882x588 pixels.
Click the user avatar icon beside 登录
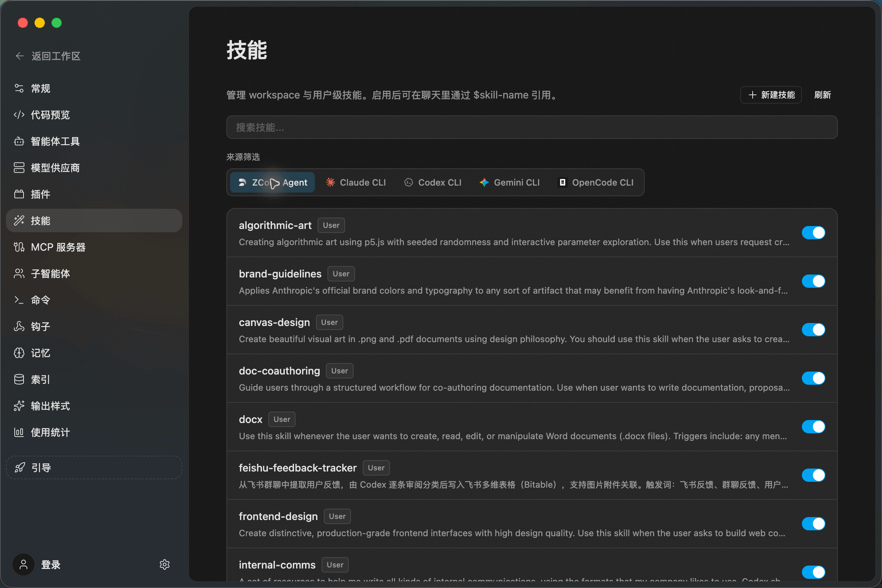click(24, 564)
